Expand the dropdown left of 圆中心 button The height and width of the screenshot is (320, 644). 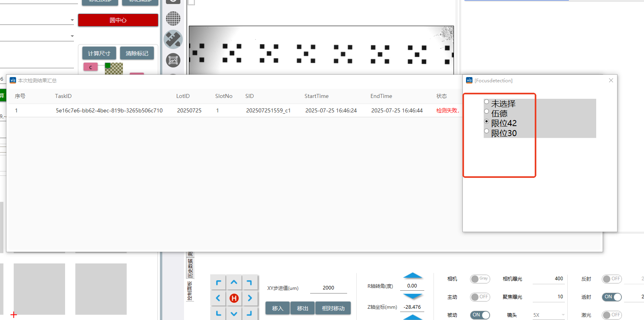point(72,20)
